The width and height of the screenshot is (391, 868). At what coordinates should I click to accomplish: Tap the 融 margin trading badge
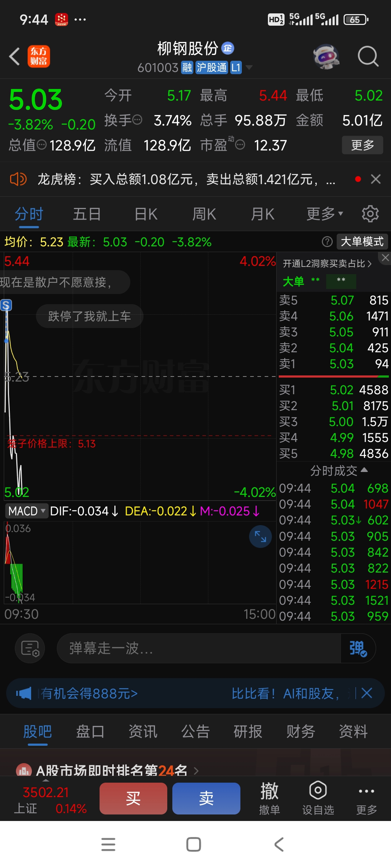click(187, 68)
